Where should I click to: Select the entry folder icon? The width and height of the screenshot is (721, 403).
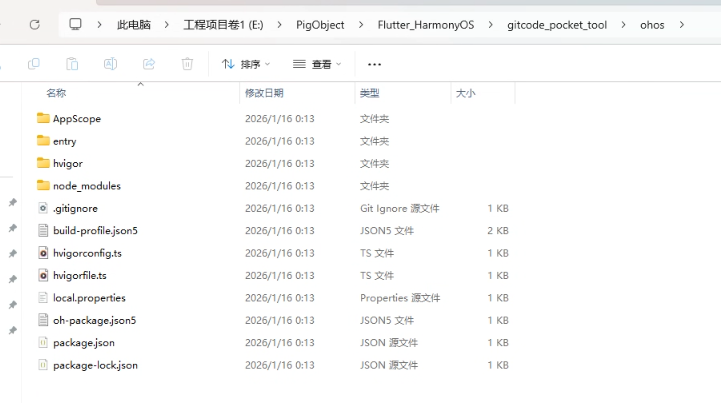43,140
